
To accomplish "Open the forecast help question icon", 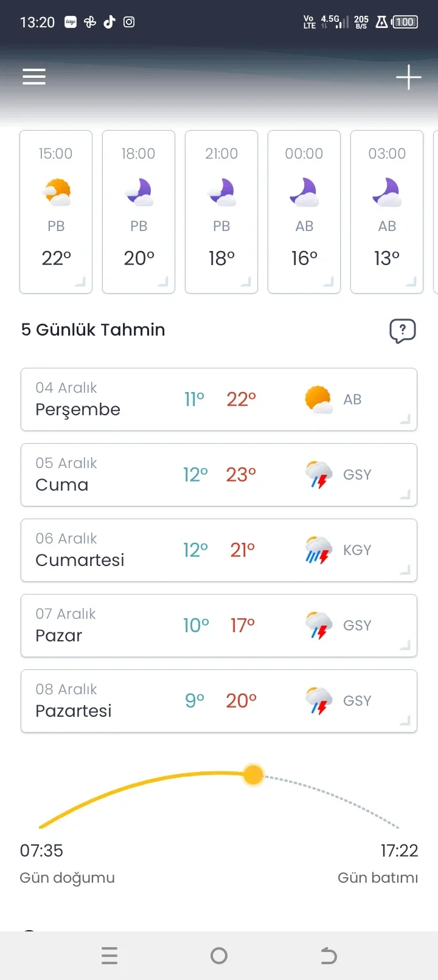I will (402, 331).
